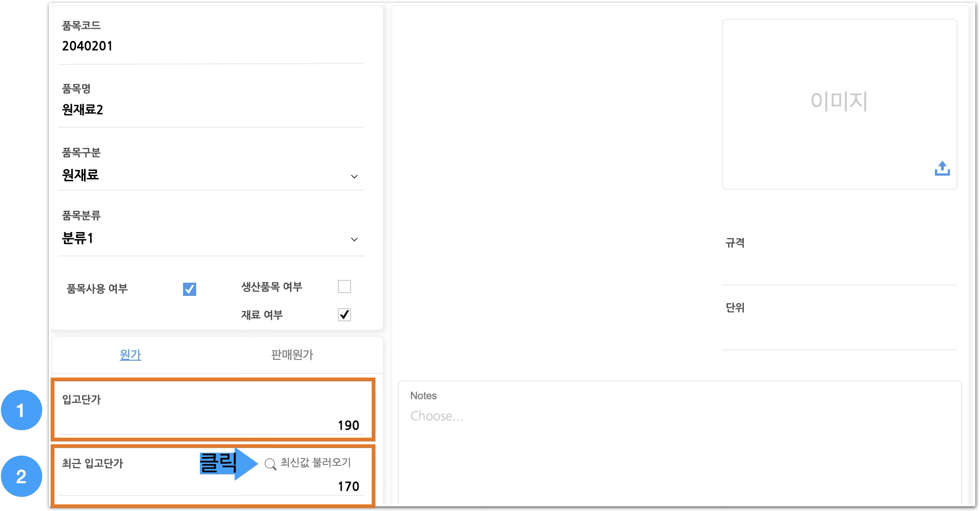980x511 pixels.
Task: Switch to the 원가 tab
Action: coord(130,355)
